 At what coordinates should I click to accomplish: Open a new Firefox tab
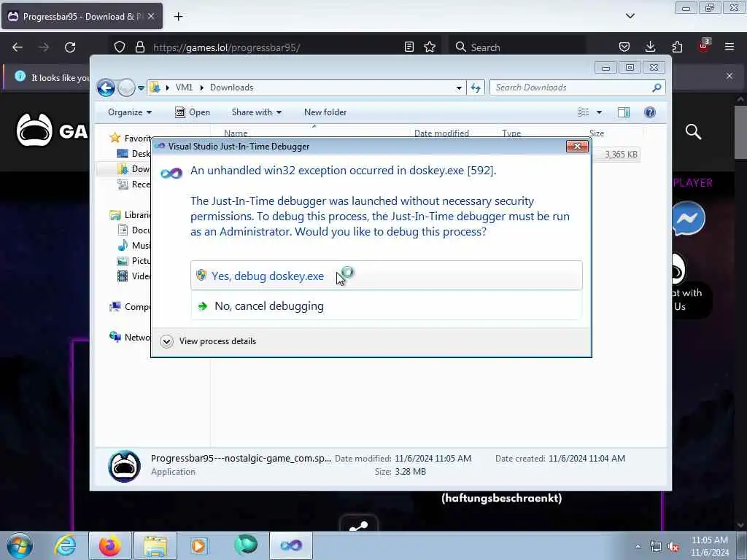[178, 17]
